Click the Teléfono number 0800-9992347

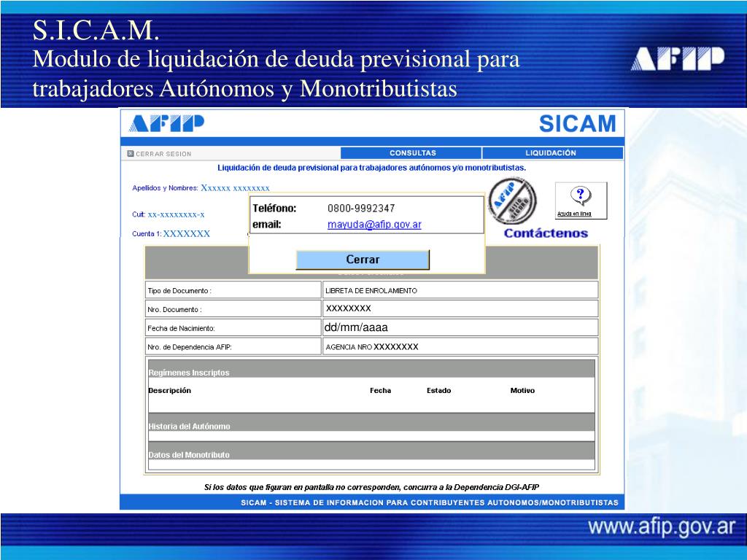pos(361,208)
